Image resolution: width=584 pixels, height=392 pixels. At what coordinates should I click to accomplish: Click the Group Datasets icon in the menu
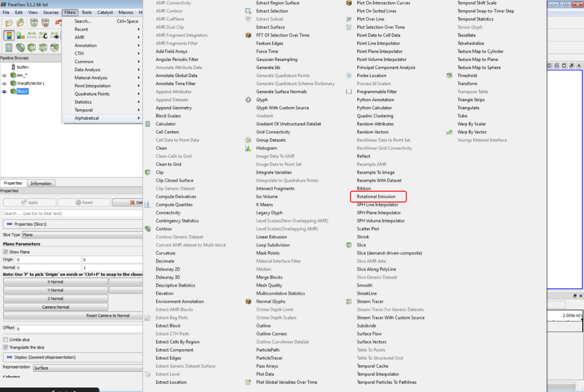click(248, 140)
